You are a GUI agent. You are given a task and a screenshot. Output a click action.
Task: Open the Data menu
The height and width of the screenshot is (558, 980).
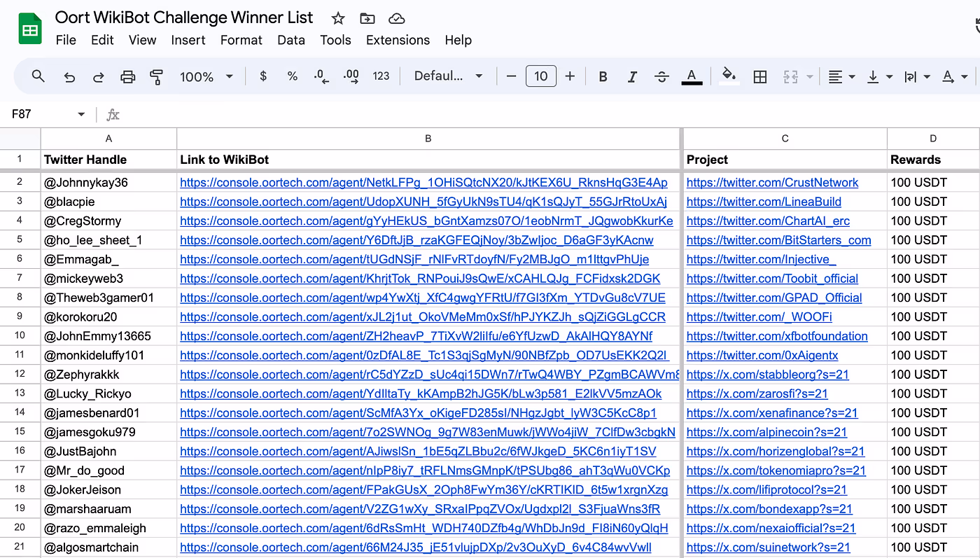point(291,40)
